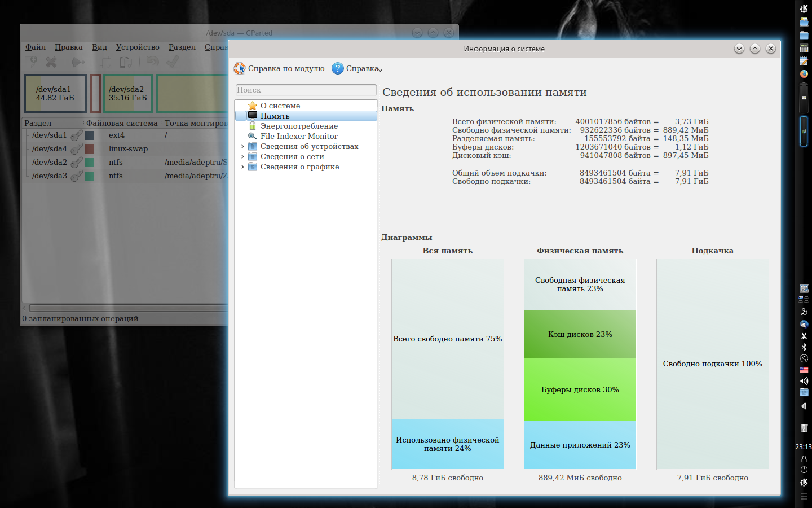This screenshot has height=508, width=812.
Task: Click the 'Кэш дисков 23%' chart segment
Action: click(580, 335)
